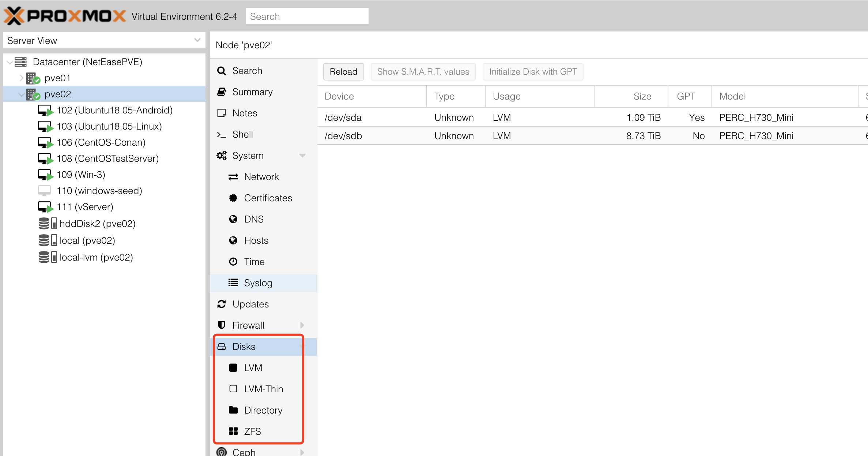Click the Directory folder icon
The image size is (868, 456).
(x=233, y=410)
